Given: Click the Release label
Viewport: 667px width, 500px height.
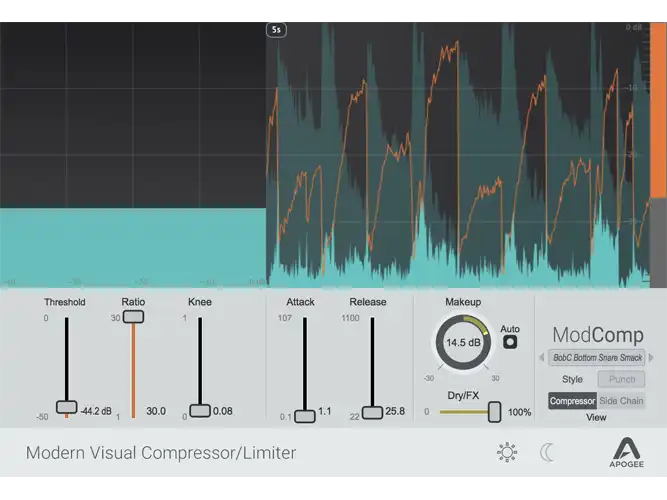Looking at the screenshot, I should (x=368, y=302).
